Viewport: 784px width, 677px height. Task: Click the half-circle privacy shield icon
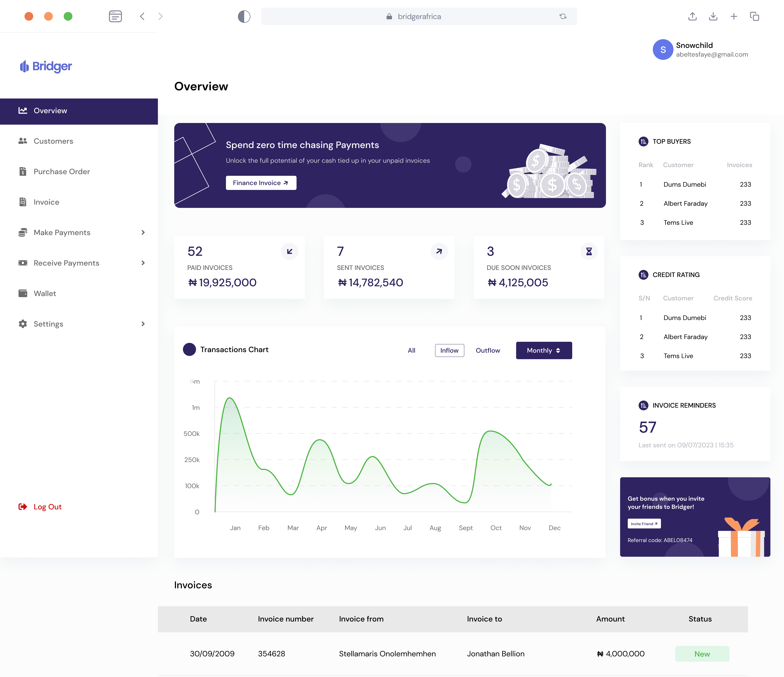pos(244,16)
